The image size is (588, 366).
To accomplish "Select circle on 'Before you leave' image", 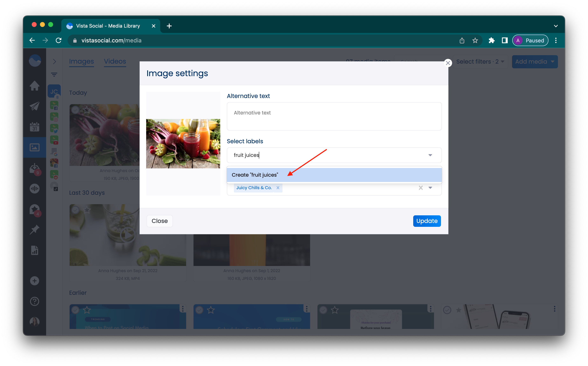I will click(323, 310).
